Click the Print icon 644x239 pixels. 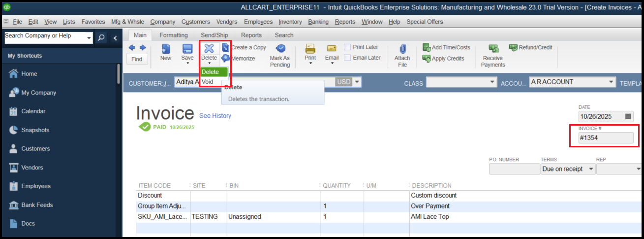pos(310,49)
